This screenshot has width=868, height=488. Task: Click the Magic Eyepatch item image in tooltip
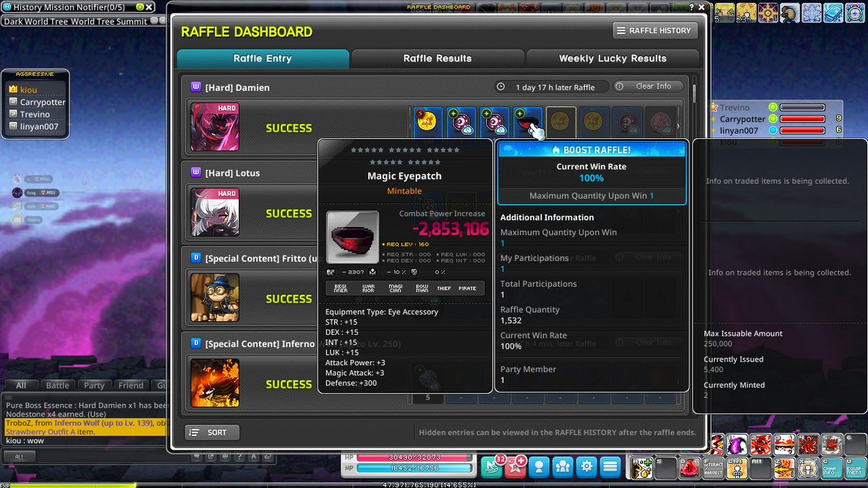(352, 237)
